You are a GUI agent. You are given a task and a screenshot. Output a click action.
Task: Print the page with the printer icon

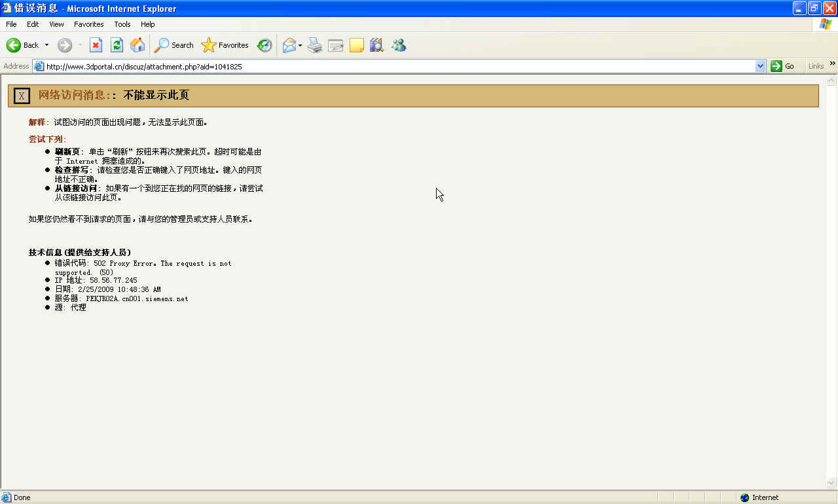pyautogui.click(x=315, y=45)
